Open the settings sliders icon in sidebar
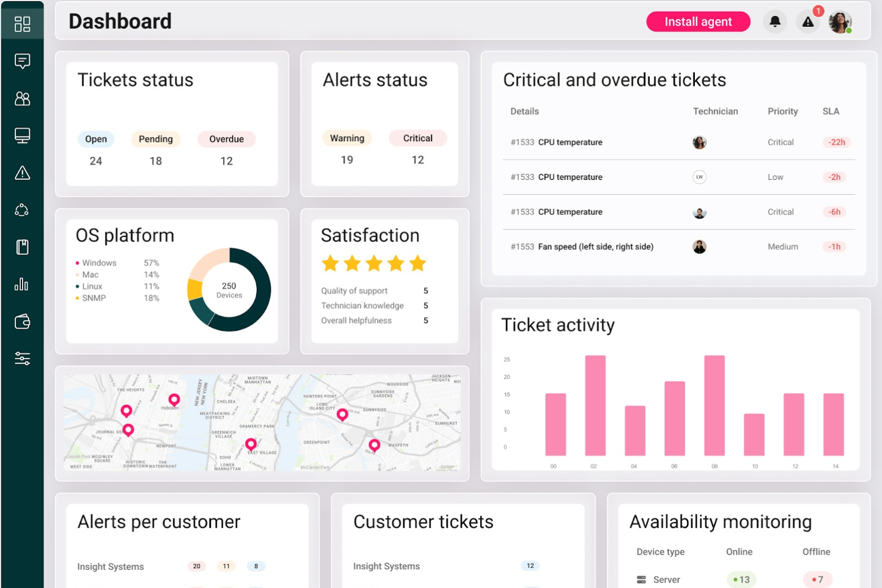882x588 pixels. 22,358
